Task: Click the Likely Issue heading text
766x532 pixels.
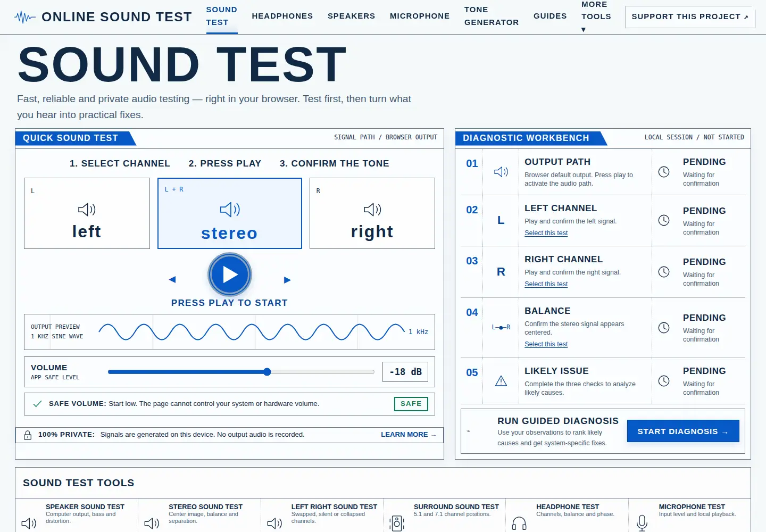Action: point(556,371)
